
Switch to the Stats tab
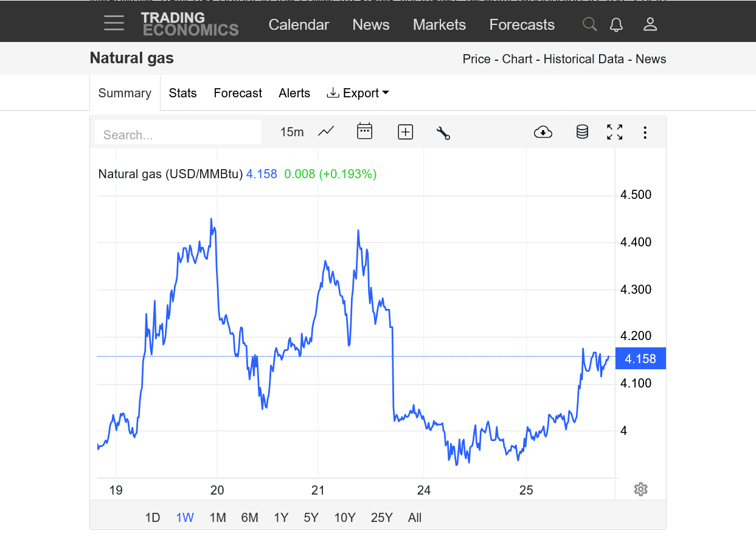[182, 93]
